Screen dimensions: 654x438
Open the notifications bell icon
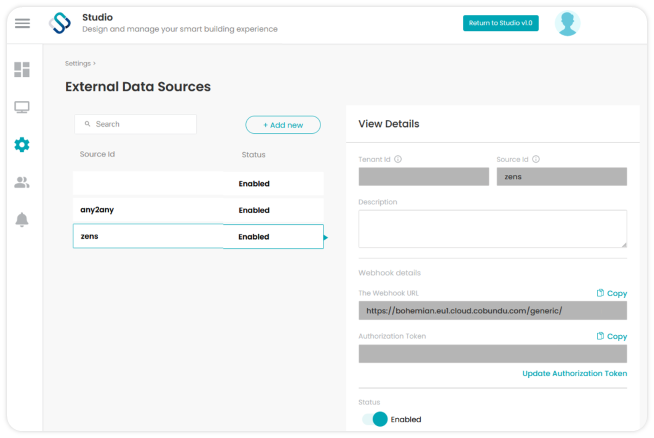click(22, 219)
